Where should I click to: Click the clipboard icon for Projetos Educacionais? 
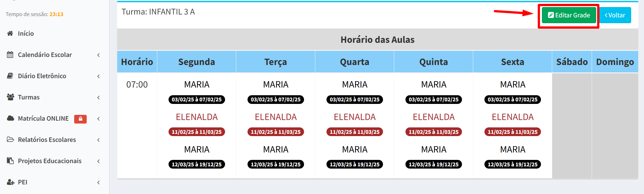coord(10,161)
